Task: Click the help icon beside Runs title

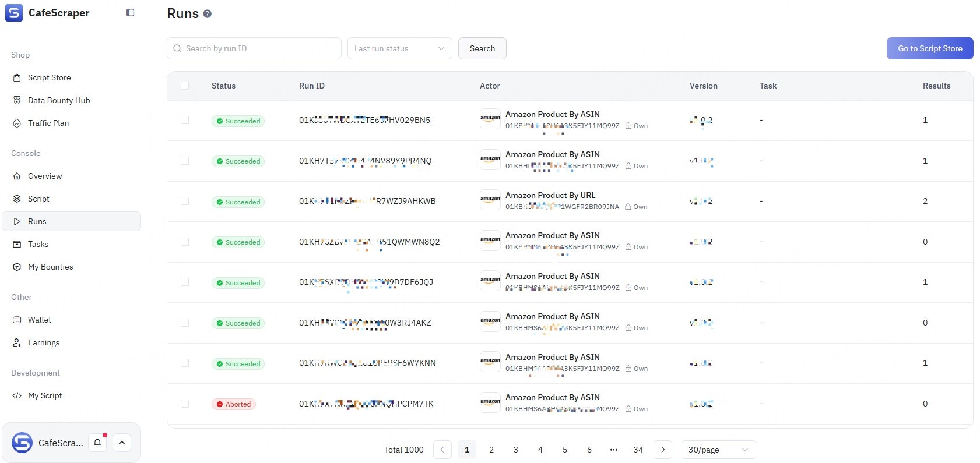Action: (207, 14)
